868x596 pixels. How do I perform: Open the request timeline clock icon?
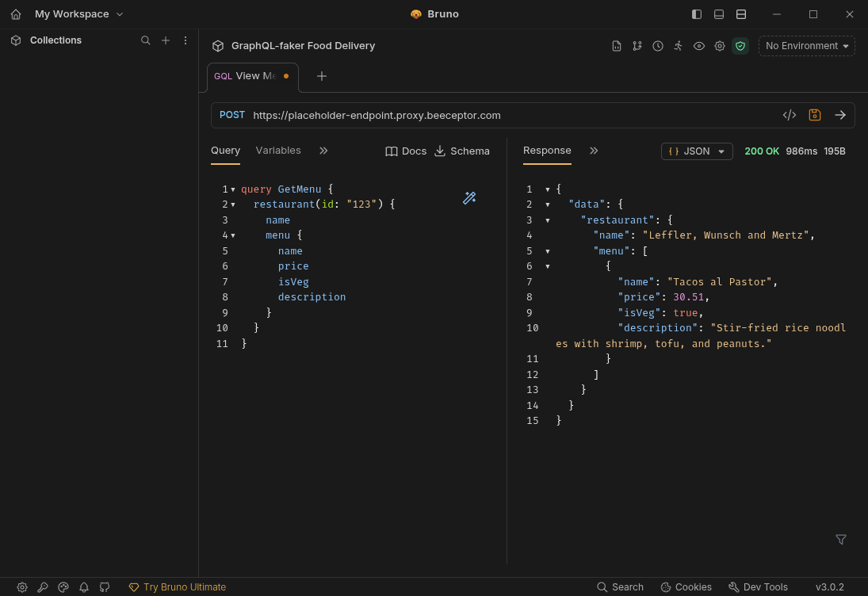(658, 46)
